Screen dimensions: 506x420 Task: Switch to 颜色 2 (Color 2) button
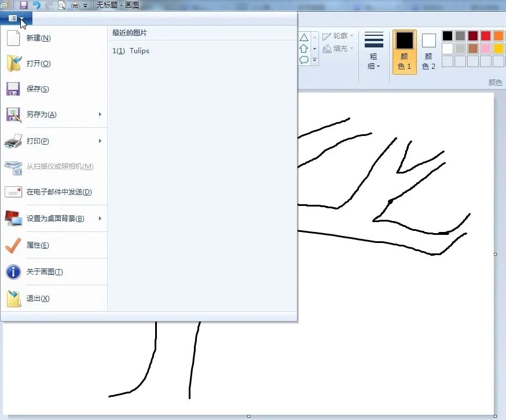pyautogui.click(x=428, y=51)
